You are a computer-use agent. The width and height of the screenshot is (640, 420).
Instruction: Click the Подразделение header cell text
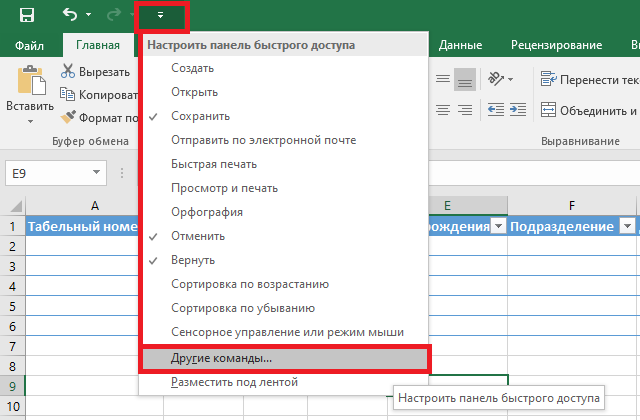coord(562,226)
